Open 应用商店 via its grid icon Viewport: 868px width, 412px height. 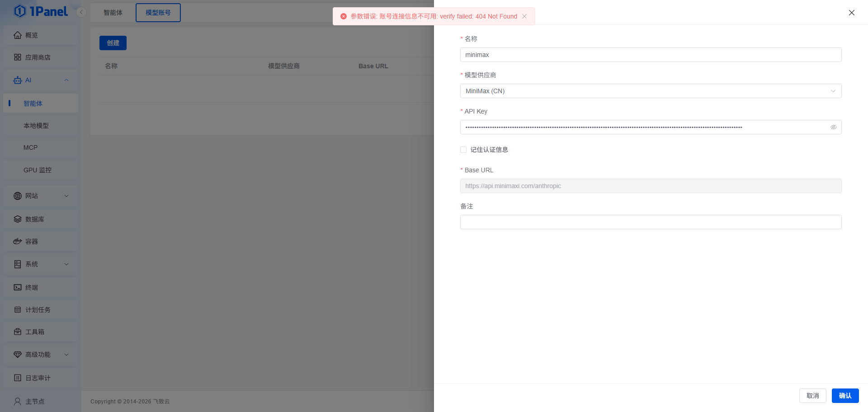pos(18,57)
